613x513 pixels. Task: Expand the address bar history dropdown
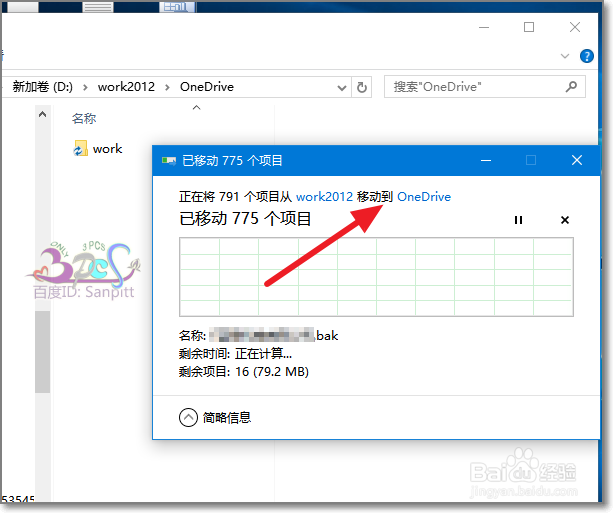tap(342, 87)
